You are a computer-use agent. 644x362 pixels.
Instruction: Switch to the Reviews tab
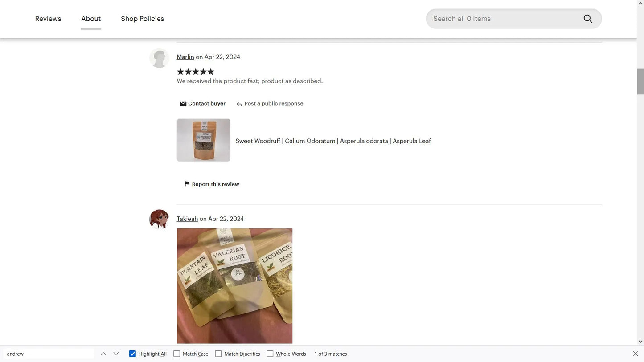(x=48, y=19)
